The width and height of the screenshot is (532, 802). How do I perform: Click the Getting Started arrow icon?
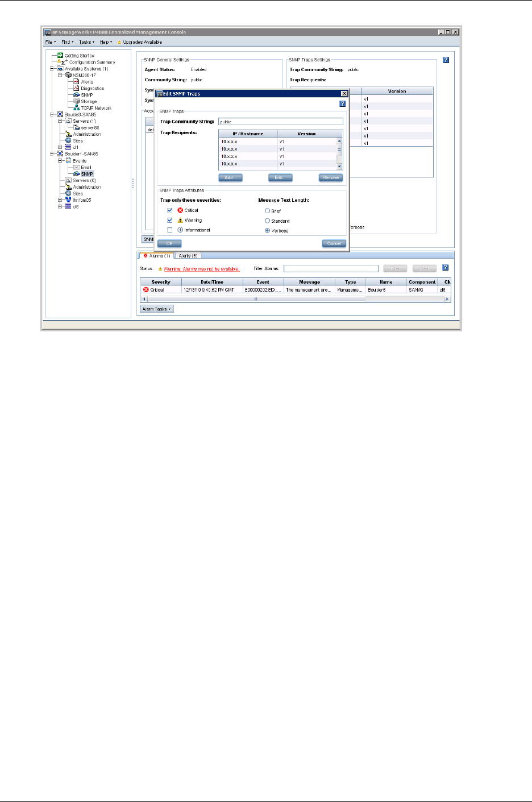[x=60, y=56]
